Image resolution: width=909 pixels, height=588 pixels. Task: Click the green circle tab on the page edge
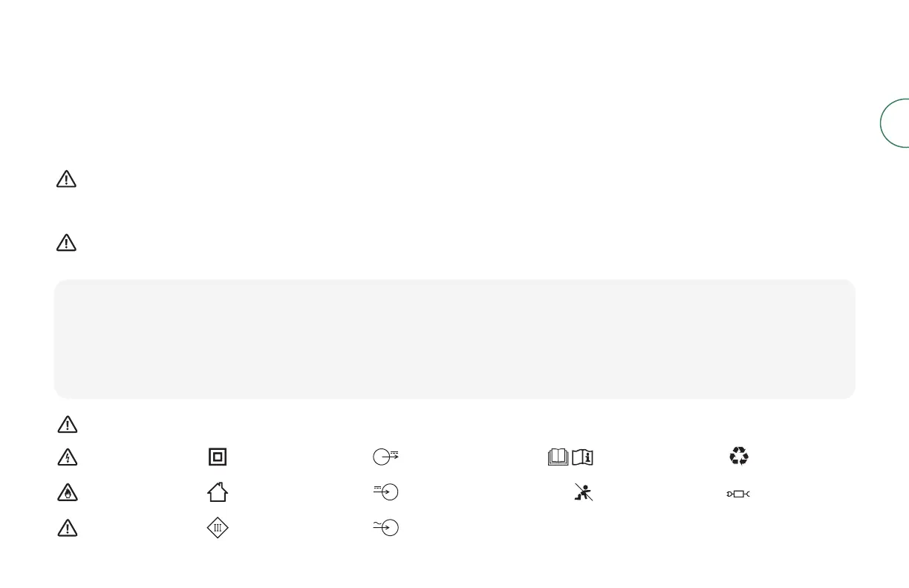[896, 122]
